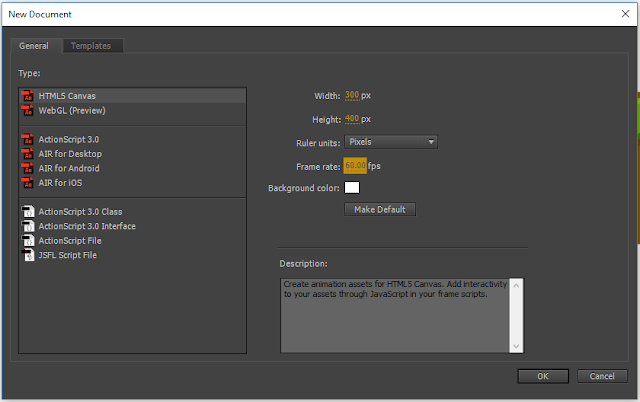Switch to the General tab

click(x=34, y=46)
